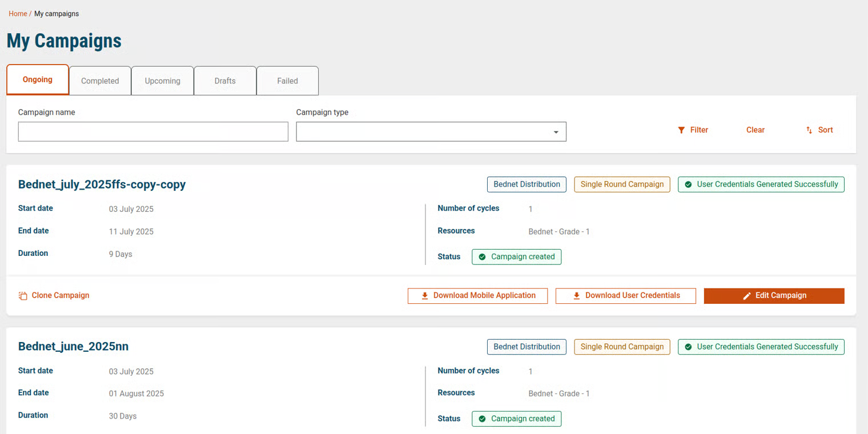Open the Bednet_june_2025nn campaign title

point(73,347)
